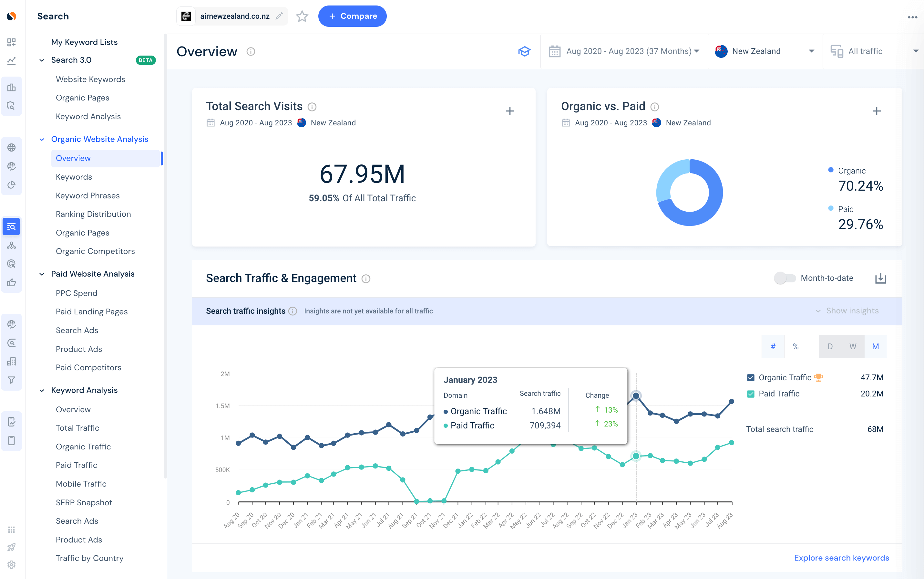Uncheck the Paid Traffic checkbox

[x=751, y=394]
